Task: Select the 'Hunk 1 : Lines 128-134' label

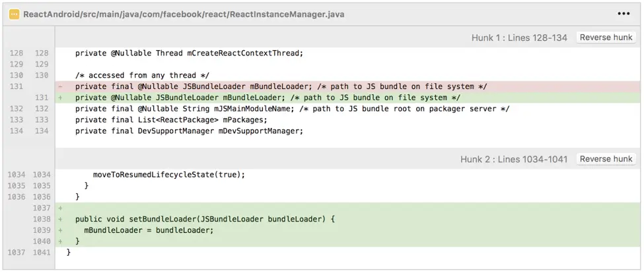Action: 519,38
